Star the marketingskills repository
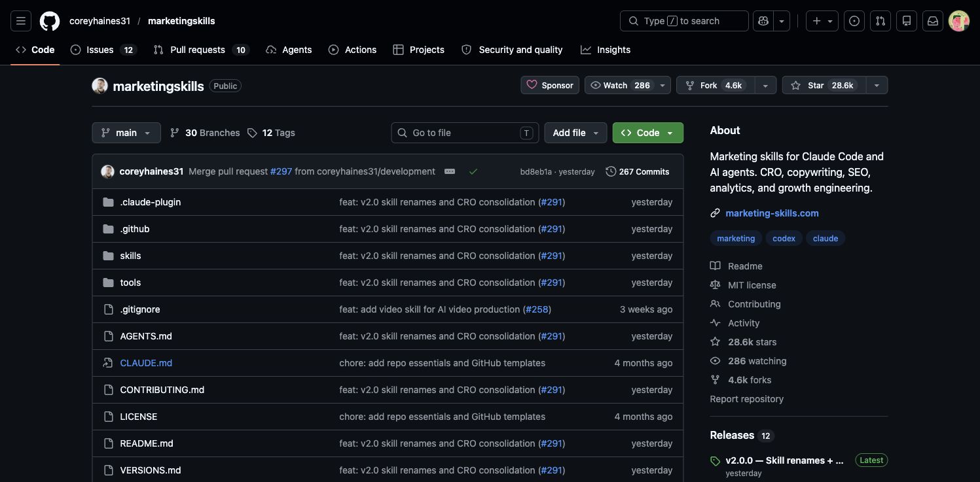This screenshot has height=482, width=980. [824, 85]
